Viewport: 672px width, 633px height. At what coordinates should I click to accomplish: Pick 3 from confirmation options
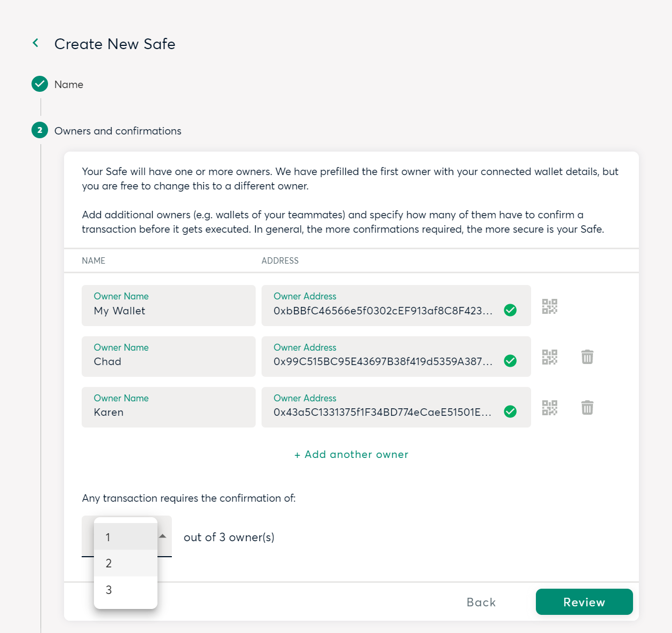pos(125,590)
